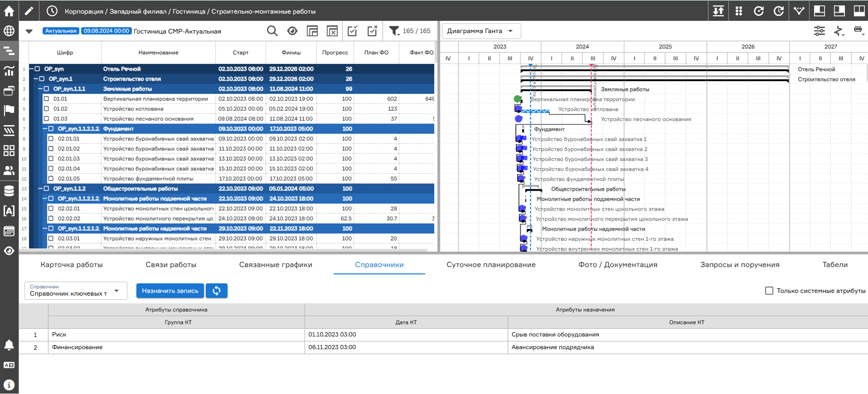Click the 'Актуальная' badge
The height and width of the screenshot is (394, 868).
tap(61, 31)
